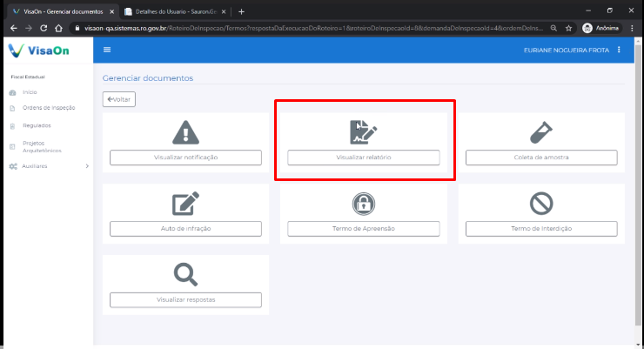Open Ordens de Inspeção menu item
The width and height of the screenshot is (644, 349).
49,108
